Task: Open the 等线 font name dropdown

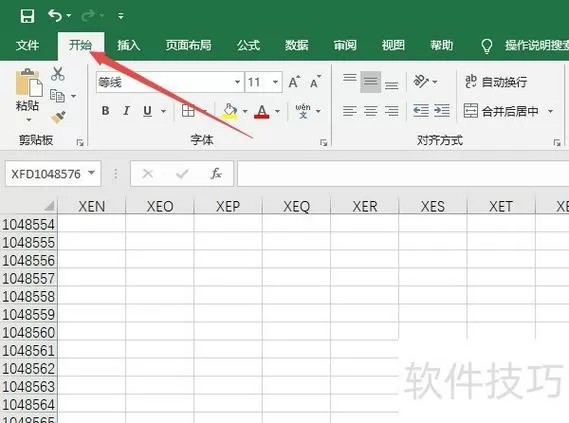Action: 237,82
